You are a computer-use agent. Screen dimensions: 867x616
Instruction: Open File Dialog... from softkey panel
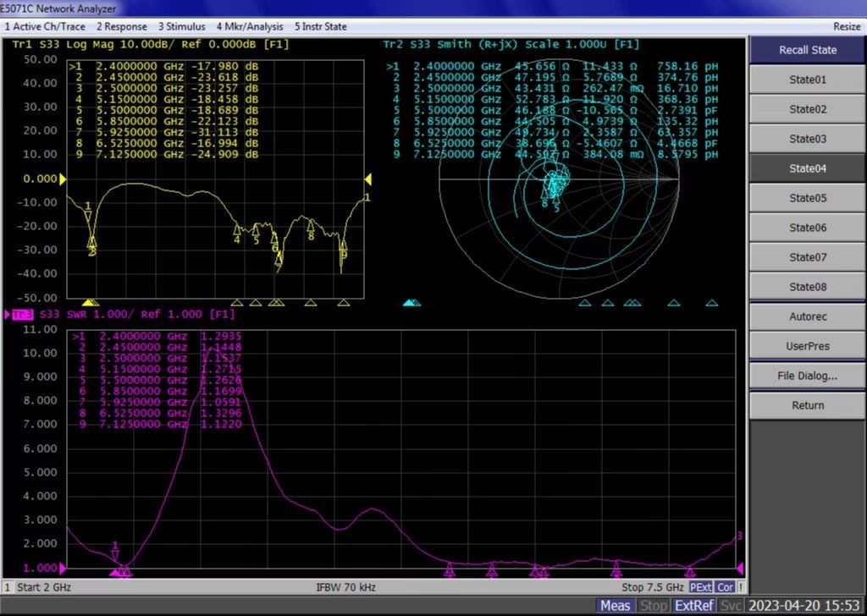click(807, 376)
